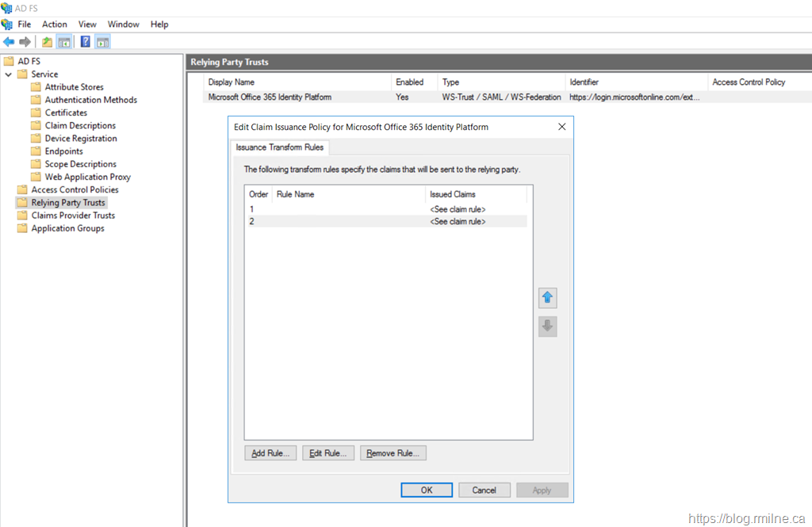Open the Action menu
This screenshot has height=527, width=812.
coord(55,25)
